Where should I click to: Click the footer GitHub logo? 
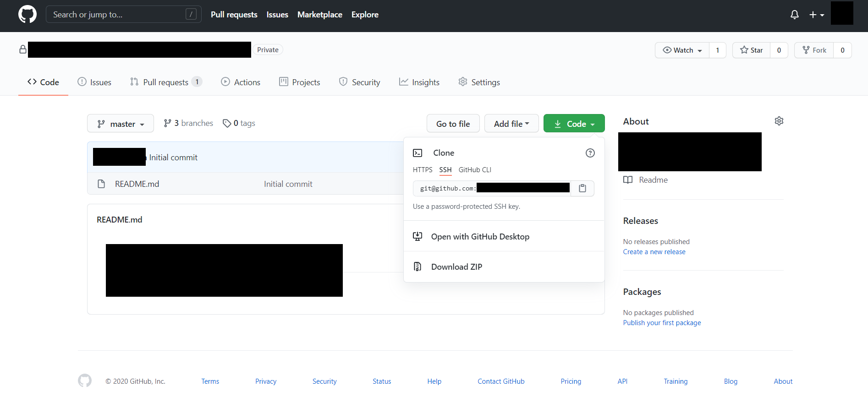85,381
